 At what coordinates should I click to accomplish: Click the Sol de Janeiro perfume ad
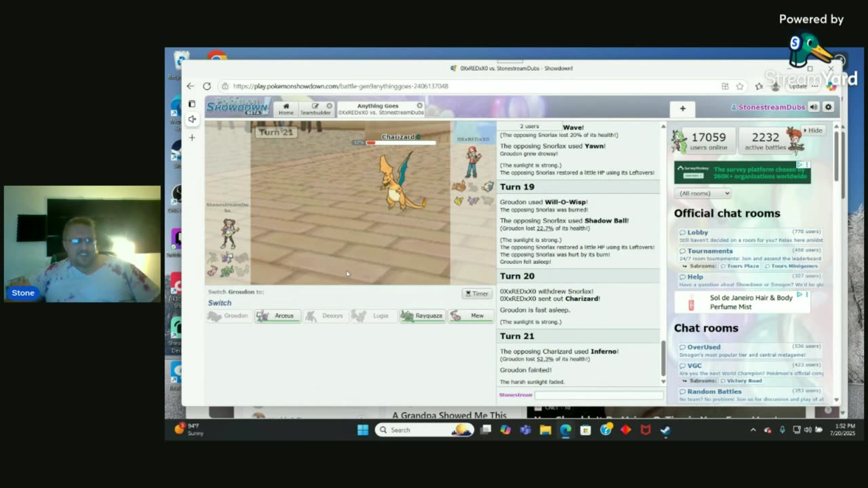742,302
